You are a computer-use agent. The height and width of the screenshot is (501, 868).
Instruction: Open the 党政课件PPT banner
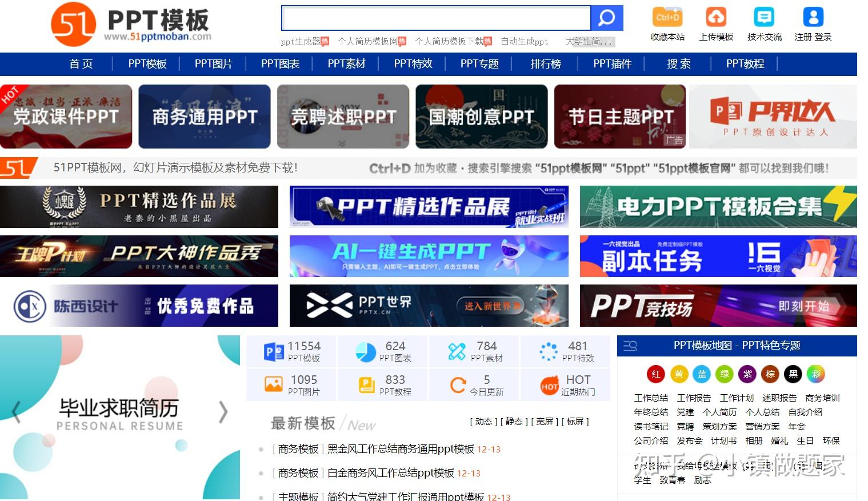click(x=66, y=117)
